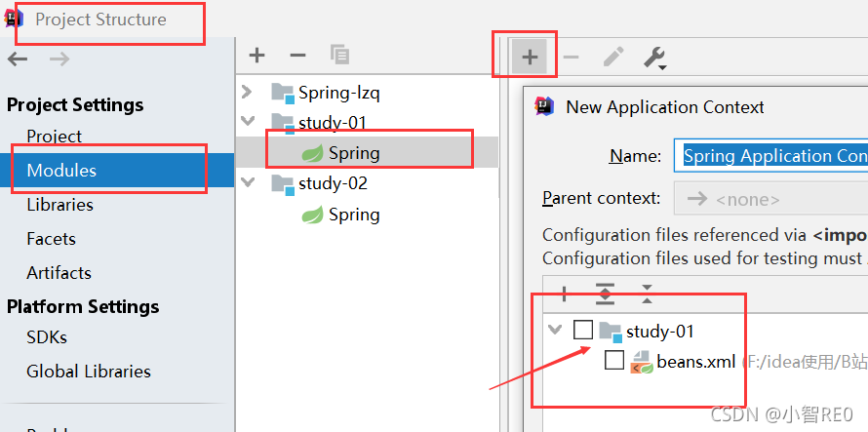Expand the Spring-lzq module
Screen dimensions: 868x432
[x=248, y=92]
